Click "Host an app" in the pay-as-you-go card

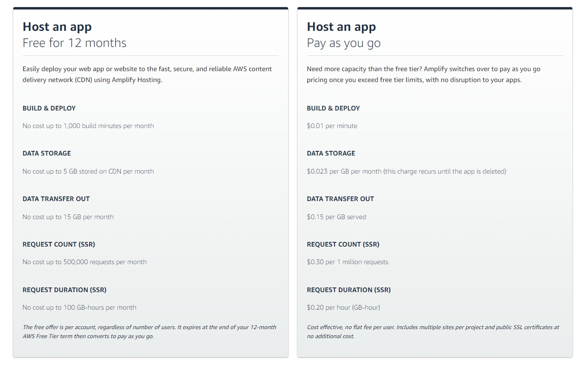[341, 27]
